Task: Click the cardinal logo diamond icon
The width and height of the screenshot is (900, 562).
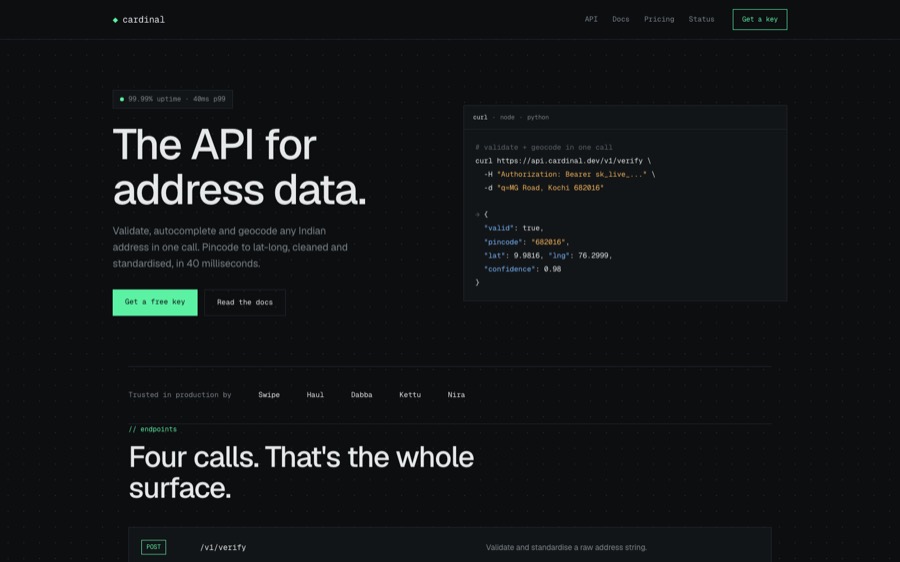Action: point(115,20)
